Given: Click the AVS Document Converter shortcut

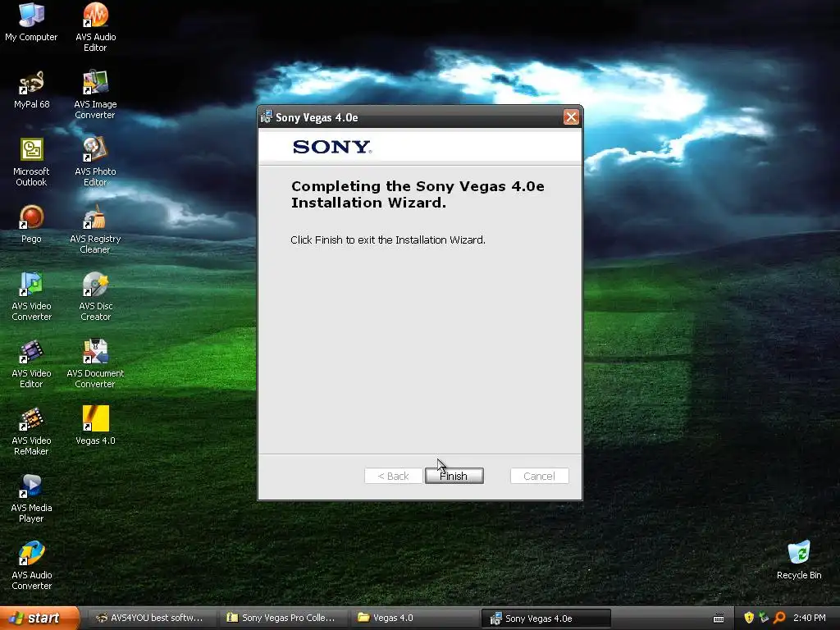Looking at the screenshot, I should click(x=95, y=363).
